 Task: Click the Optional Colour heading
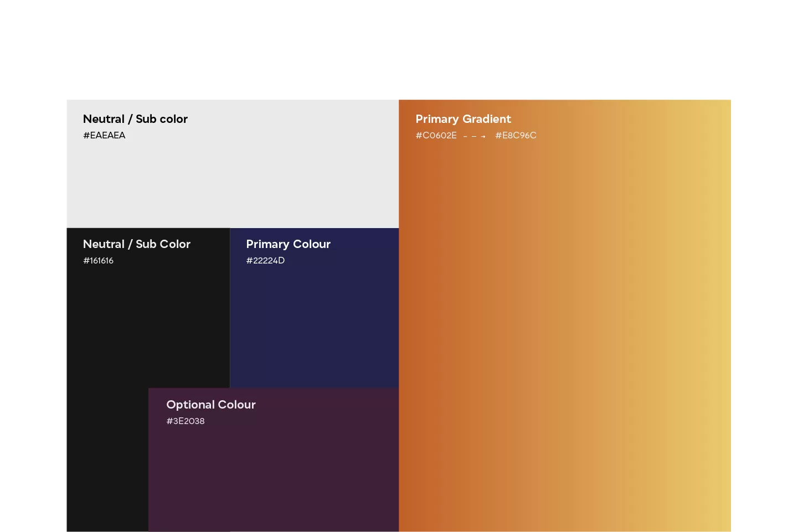[x=211, y=405]
